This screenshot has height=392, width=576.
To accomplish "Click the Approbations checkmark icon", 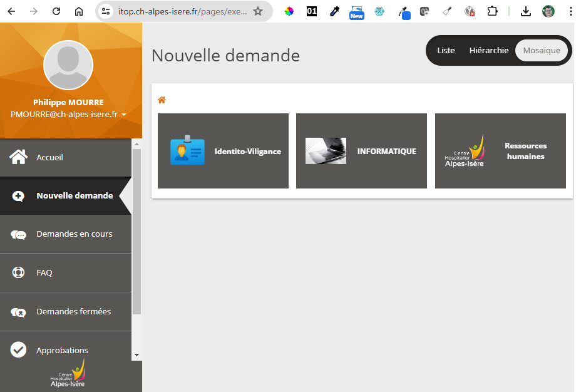I will (x=19, y=350).
